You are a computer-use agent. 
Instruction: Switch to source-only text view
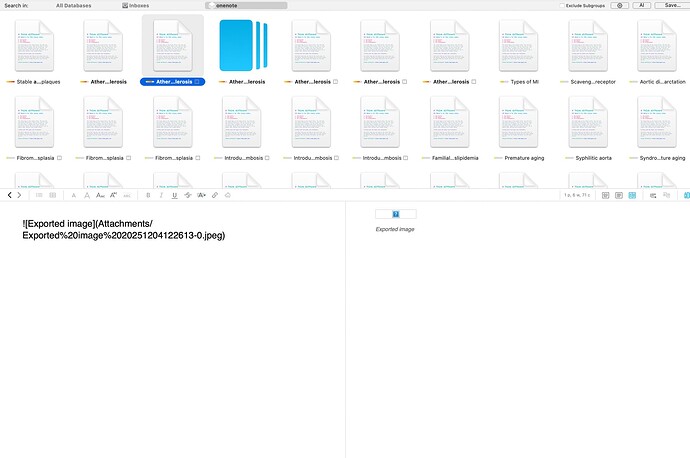pos(605,195)
